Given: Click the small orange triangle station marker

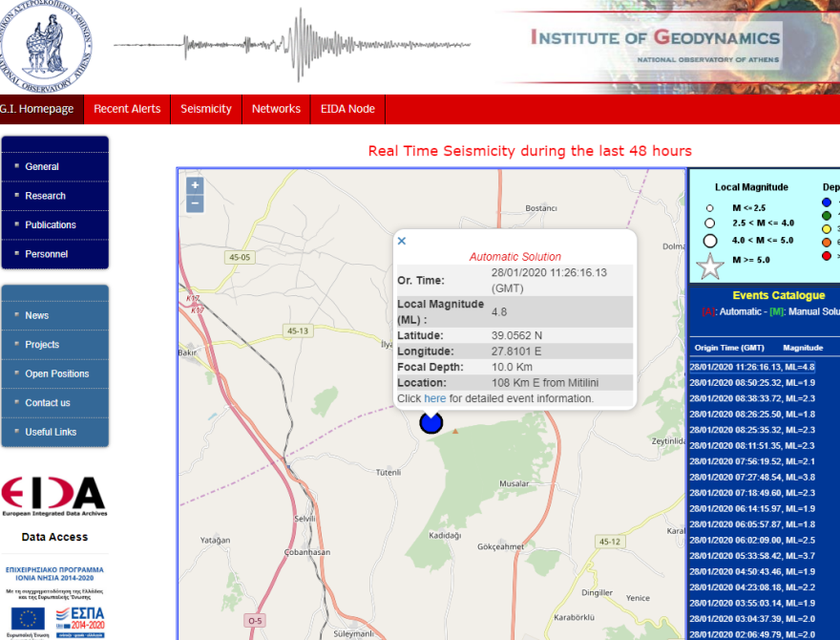Looking at the screenshot, I should pos(455,432).
